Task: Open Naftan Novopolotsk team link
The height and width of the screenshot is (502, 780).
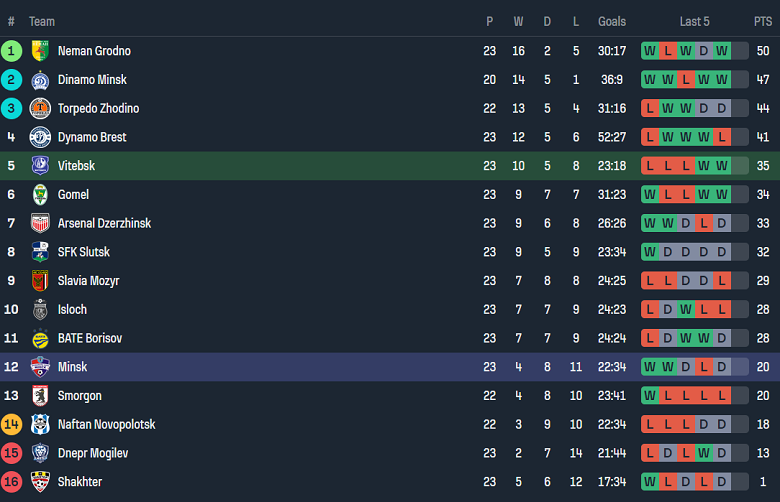Action: 106,425
